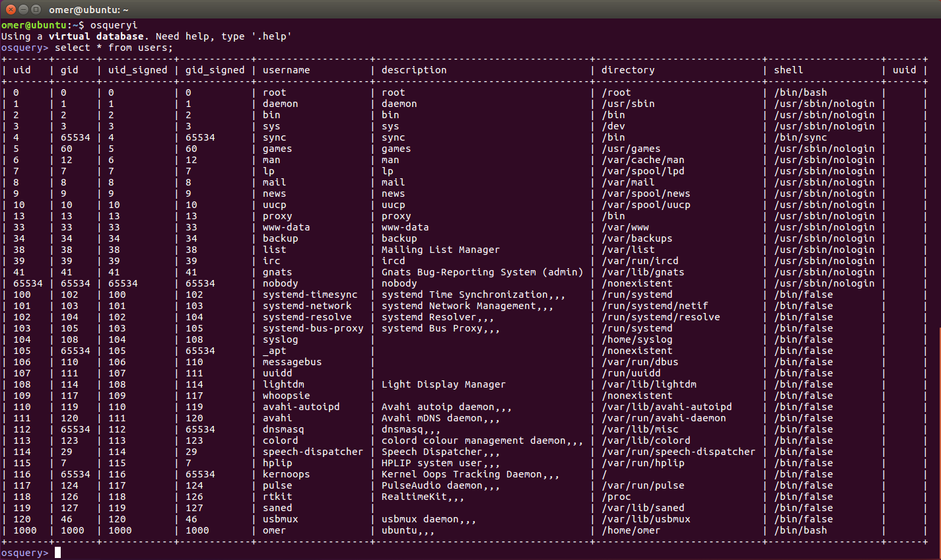Click the '/root' directory cell

(616, 92)
